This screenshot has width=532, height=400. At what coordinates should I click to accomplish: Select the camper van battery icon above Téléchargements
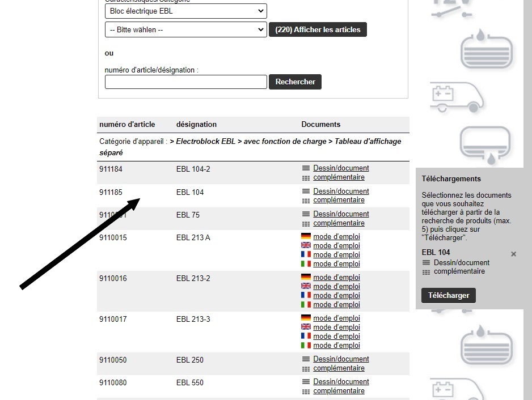[458, 96]
